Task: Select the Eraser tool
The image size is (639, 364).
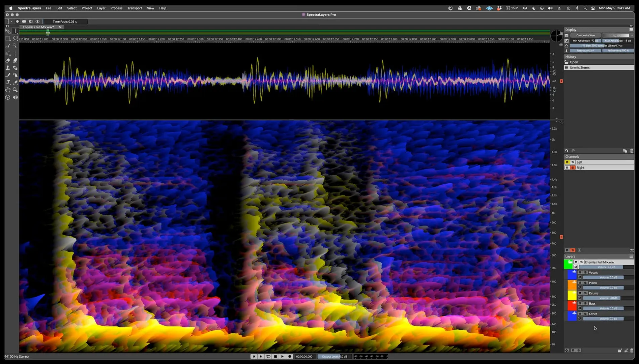Action: pos(8,61)
